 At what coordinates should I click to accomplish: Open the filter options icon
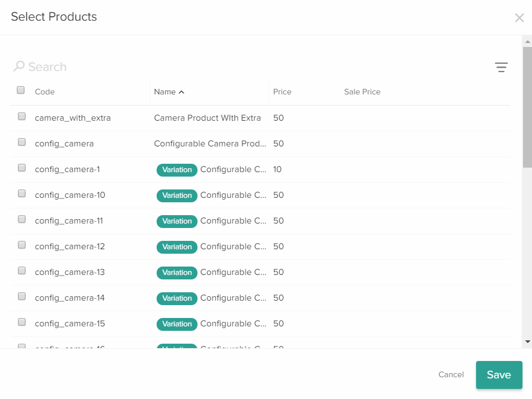tap(502, 67)
